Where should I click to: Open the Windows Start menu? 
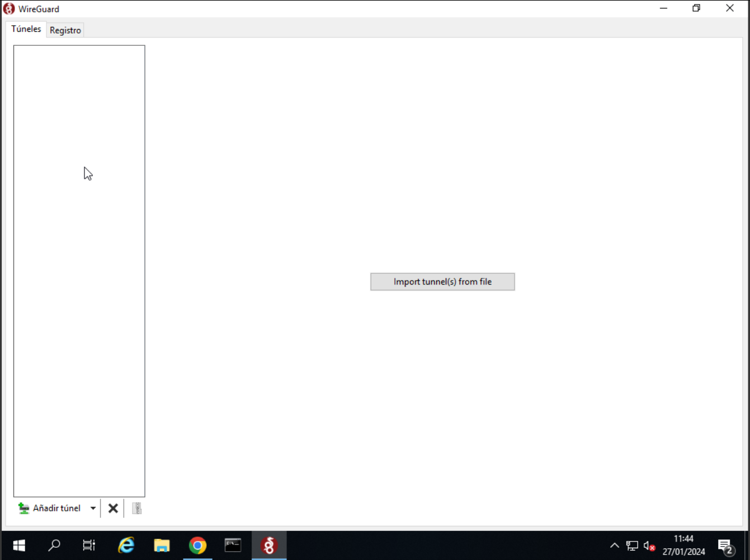coord(18,545)
